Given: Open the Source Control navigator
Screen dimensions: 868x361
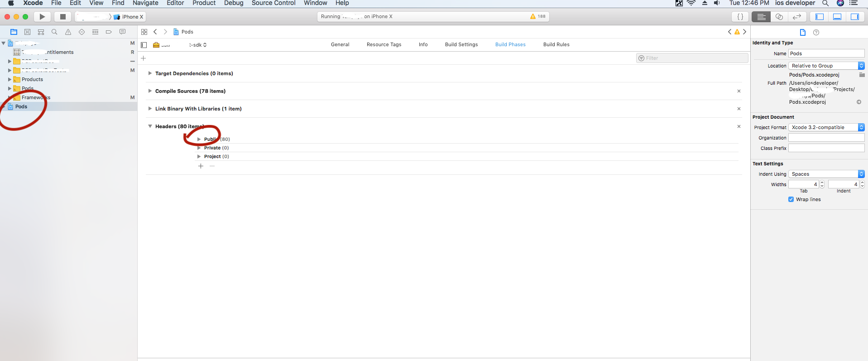Looking at the screenshot, I should pos(27,32).
